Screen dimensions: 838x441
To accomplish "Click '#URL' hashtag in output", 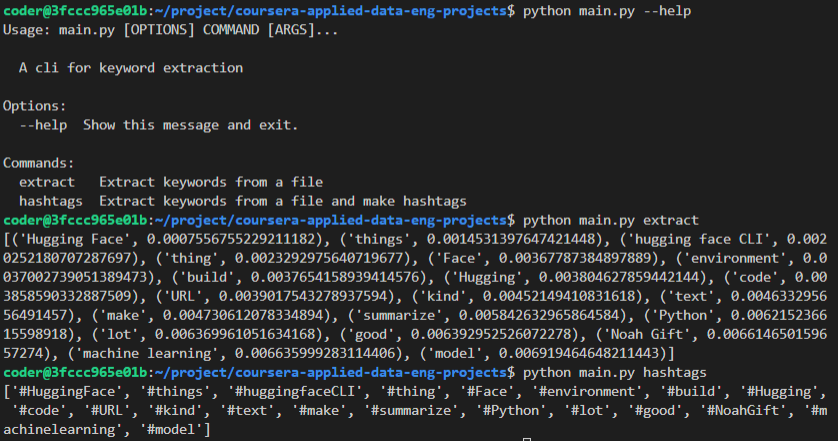I will (x=106, y=411).
